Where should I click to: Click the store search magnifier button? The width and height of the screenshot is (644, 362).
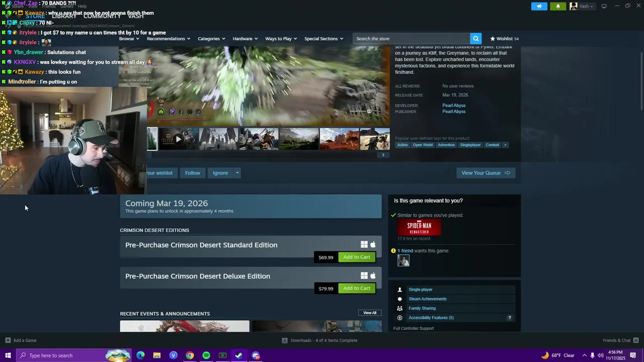475,39
